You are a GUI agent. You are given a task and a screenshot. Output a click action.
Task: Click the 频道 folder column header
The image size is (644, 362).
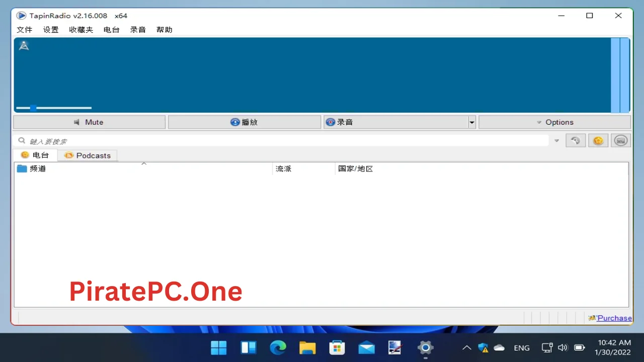tap(143, 168)
